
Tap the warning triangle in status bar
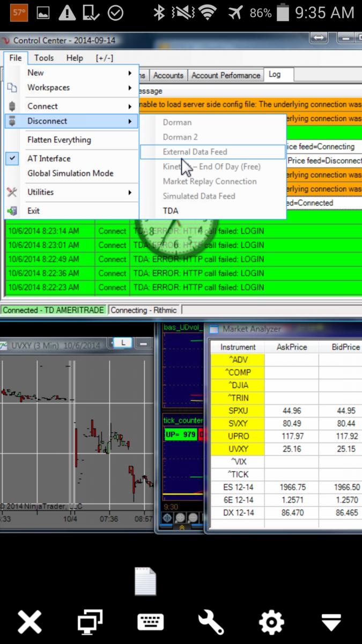coord(67,13)
